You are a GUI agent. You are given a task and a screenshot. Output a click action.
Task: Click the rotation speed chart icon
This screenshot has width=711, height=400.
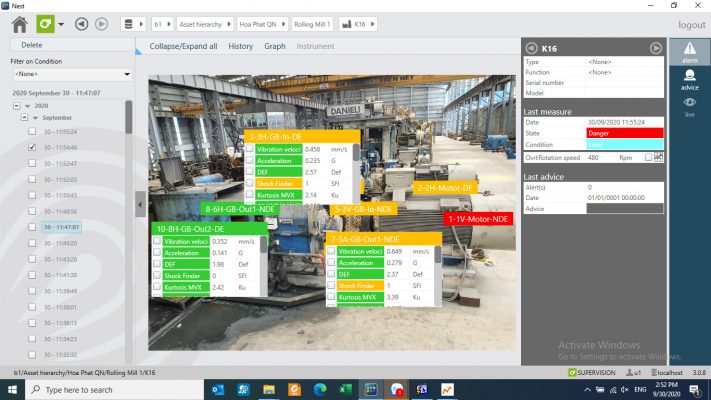pyautogui.click(x=658, y=157)
